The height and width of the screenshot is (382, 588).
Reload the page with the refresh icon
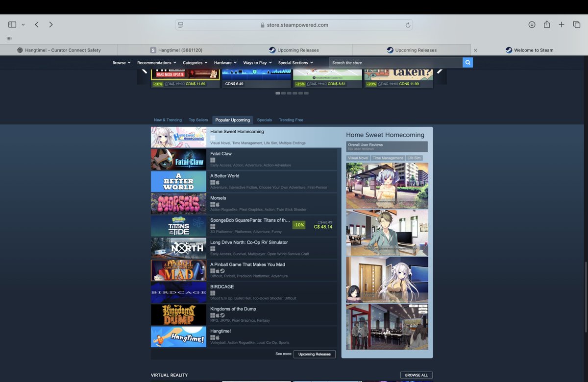(x=408, y=24)
